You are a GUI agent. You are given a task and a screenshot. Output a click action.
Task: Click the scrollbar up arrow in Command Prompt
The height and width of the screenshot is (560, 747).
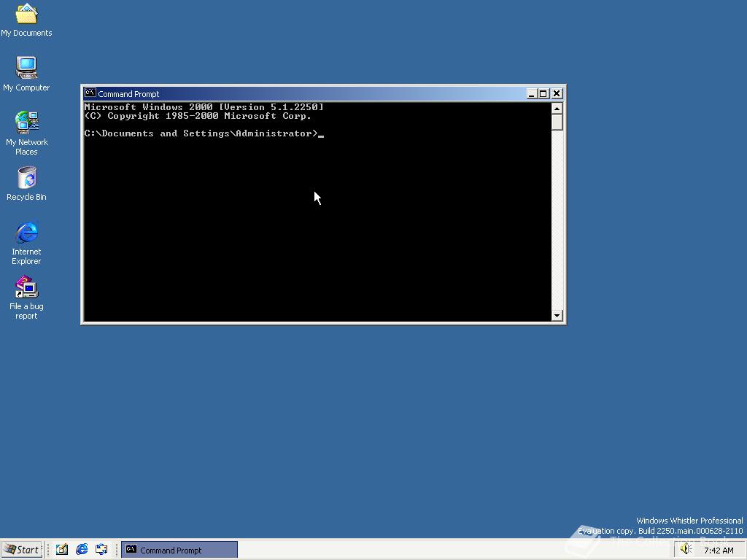[557, 109]
